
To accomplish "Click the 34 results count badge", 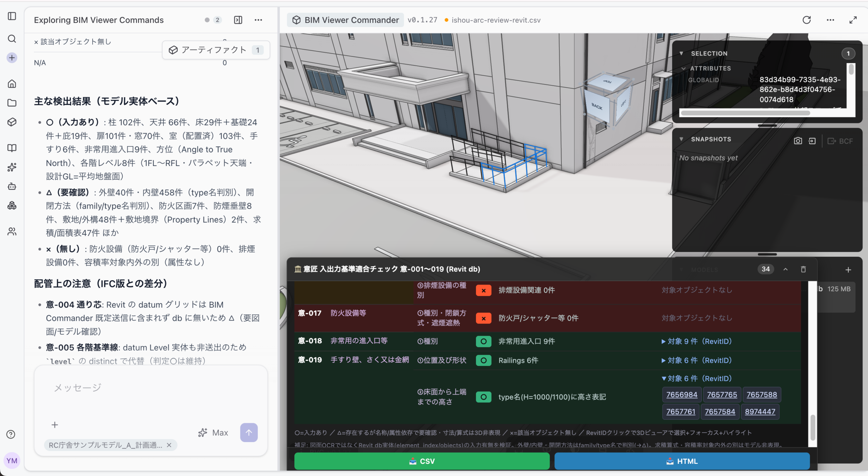I will [766, 269].
